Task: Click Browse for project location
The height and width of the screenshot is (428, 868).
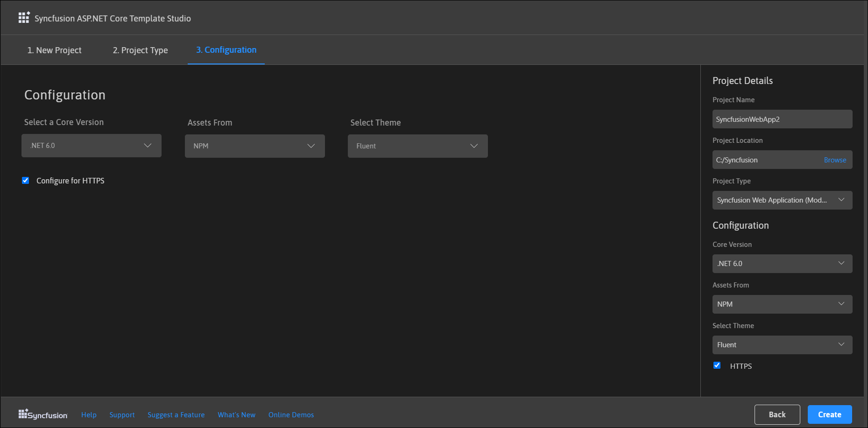Action: click(x=835, y=160)
